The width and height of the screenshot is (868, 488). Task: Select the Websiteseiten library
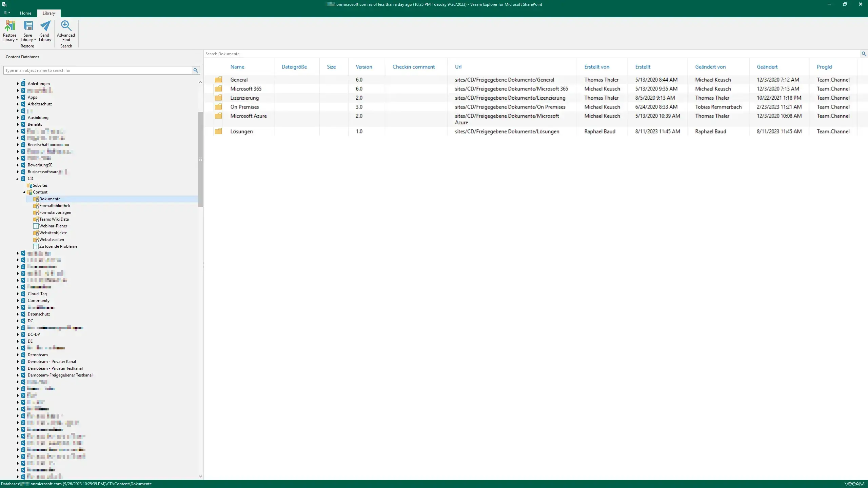tap(52, 240)
